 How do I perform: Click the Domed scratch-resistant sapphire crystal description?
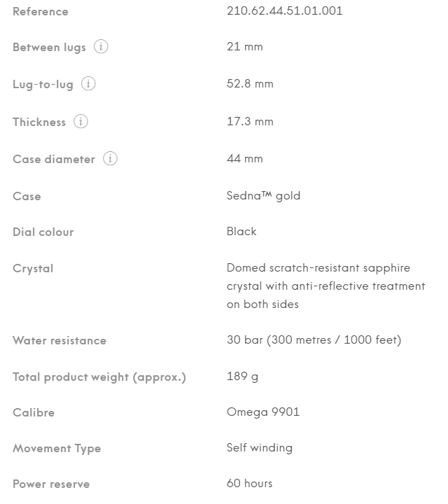(x=325, y=286)
